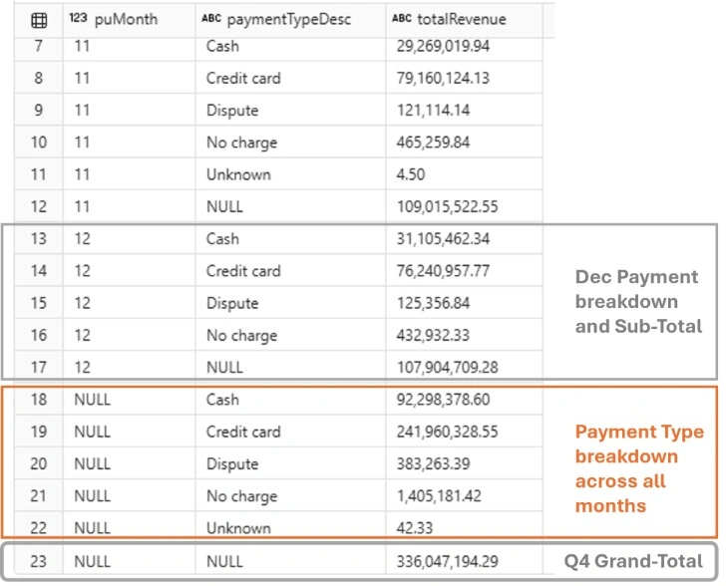Click the 107,904,709.28 December subtotal cell
Image resolution: width=728 pixels, height=586 pixels.
(447, 368)
